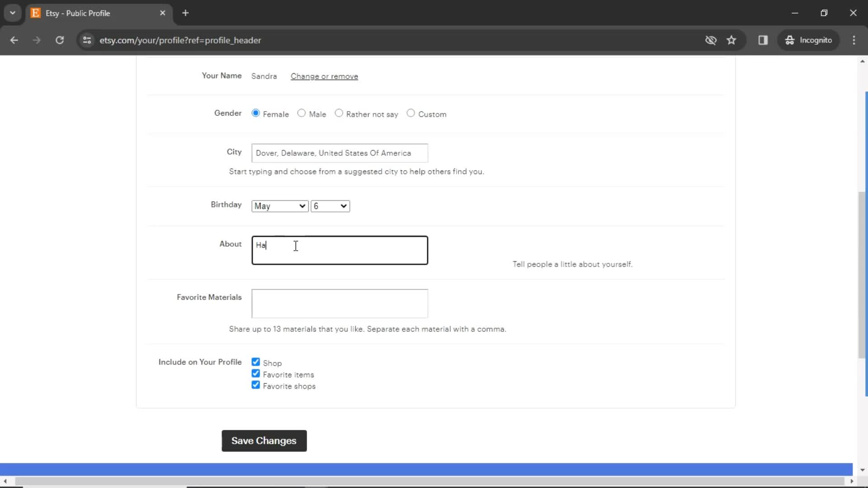Click the Save Changes button
868x488 pixels.
coord(264,441)
